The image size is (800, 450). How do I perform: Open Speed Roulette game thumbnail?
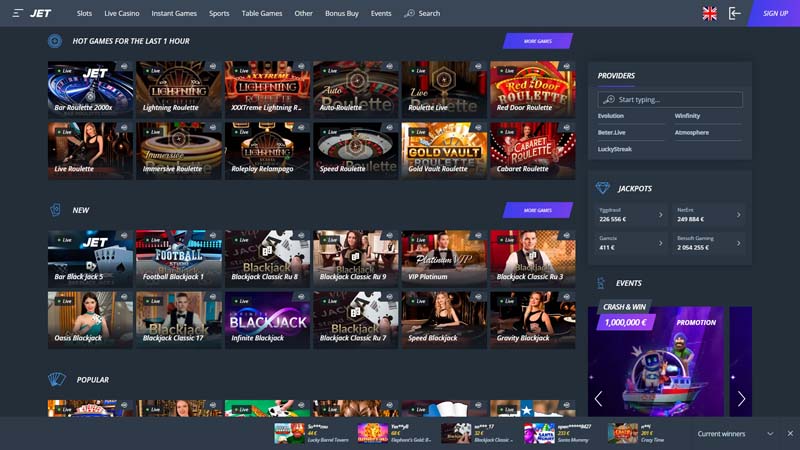(356, 151)
